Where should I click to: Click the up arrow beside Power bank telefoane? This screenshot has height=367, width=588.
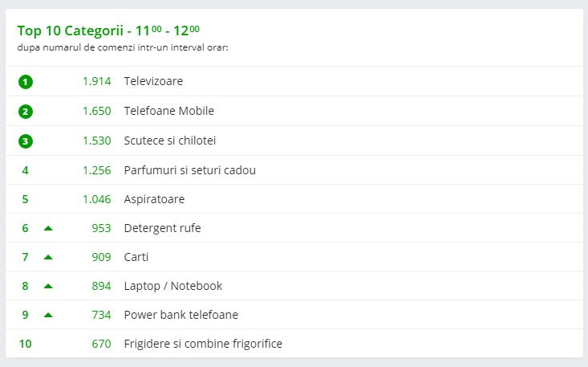(x=48, y=315)
